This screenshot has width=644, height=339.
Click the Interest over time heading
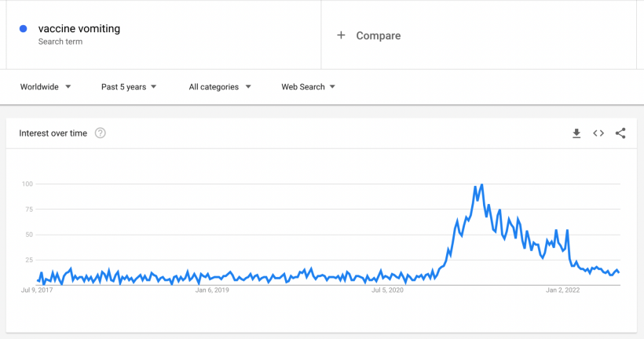click(x=53, y=133)
